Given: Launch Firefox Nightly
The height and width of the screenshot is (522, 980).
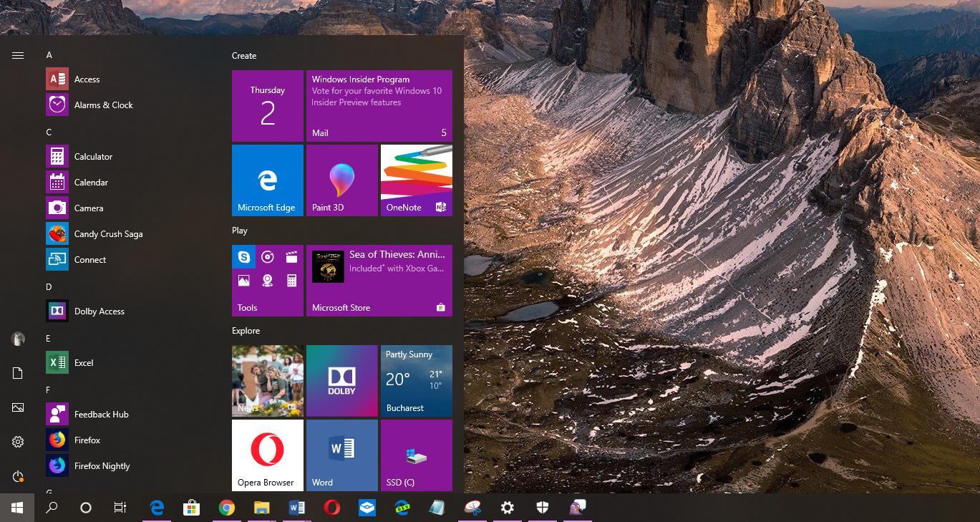Looking at the screenshot, I should (129, 465).
